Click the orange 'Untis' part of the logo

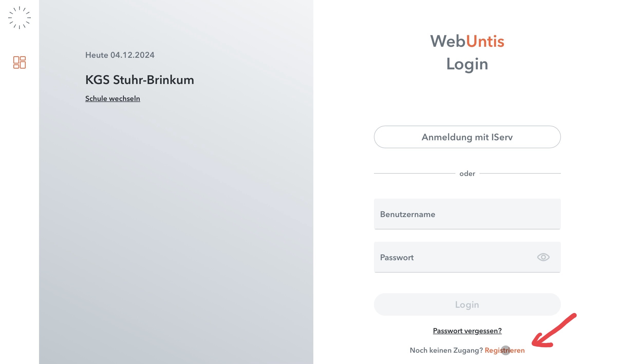[485, 41]
